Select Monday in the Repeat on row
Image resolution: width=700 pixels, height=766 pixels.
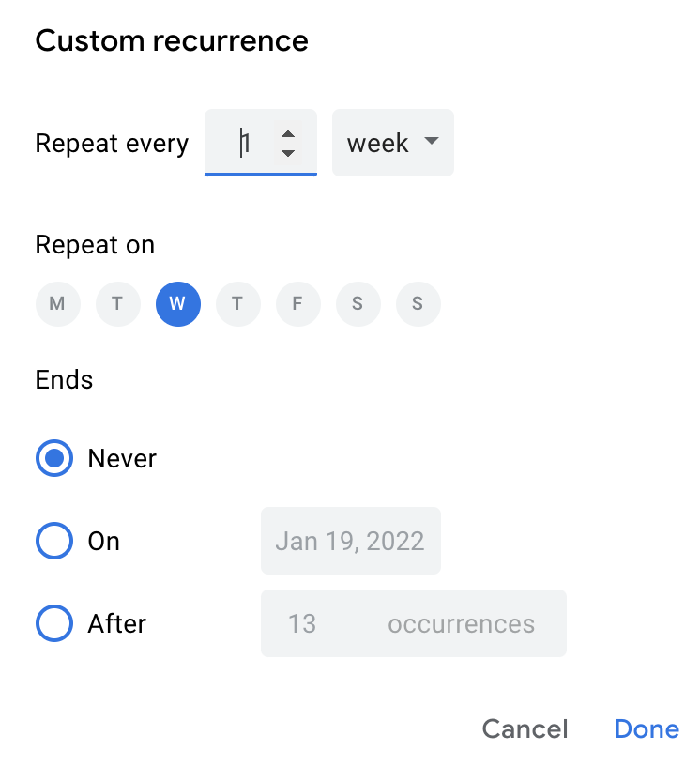[x=57, y=303]
